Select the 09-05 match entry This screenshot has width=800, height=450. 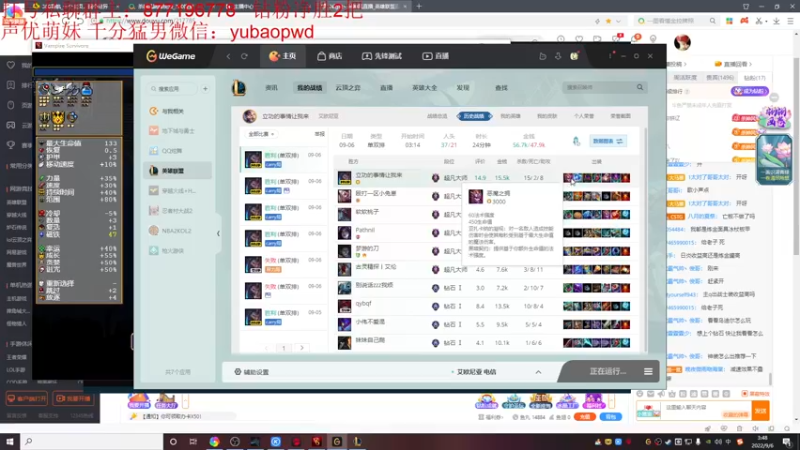(283, 317)
